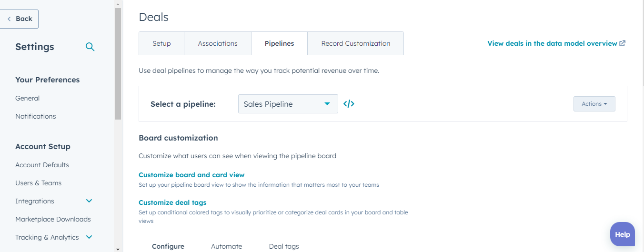
Task: Select the Configure sub-tab
Action: tap(168, 246)
